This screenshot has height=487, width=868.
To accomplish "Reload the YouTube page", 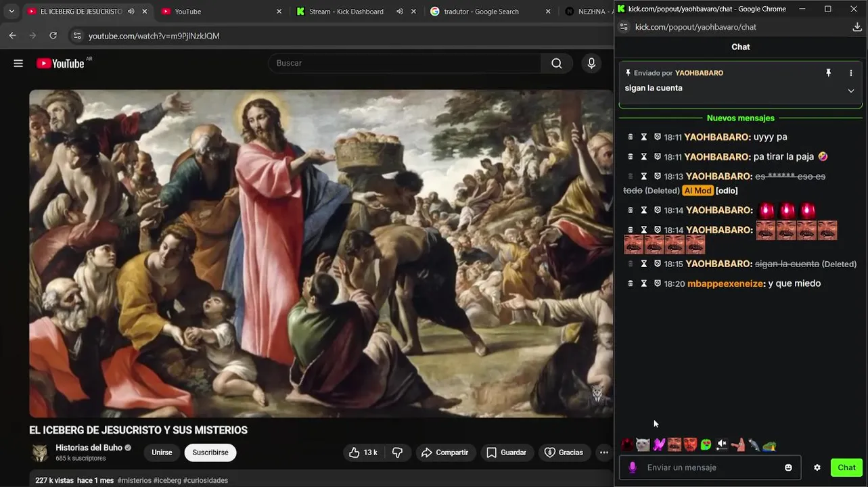I will [x=53, y=36].
